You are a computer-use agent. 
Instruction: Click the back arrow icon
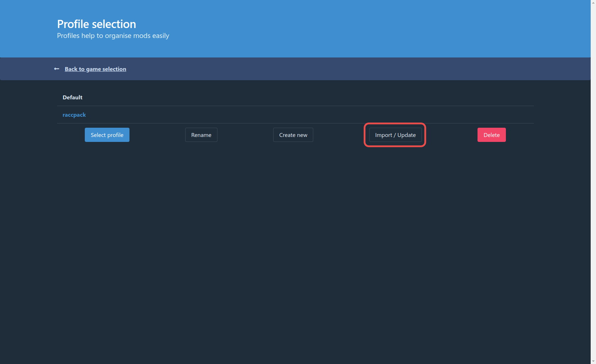(56, 69)
